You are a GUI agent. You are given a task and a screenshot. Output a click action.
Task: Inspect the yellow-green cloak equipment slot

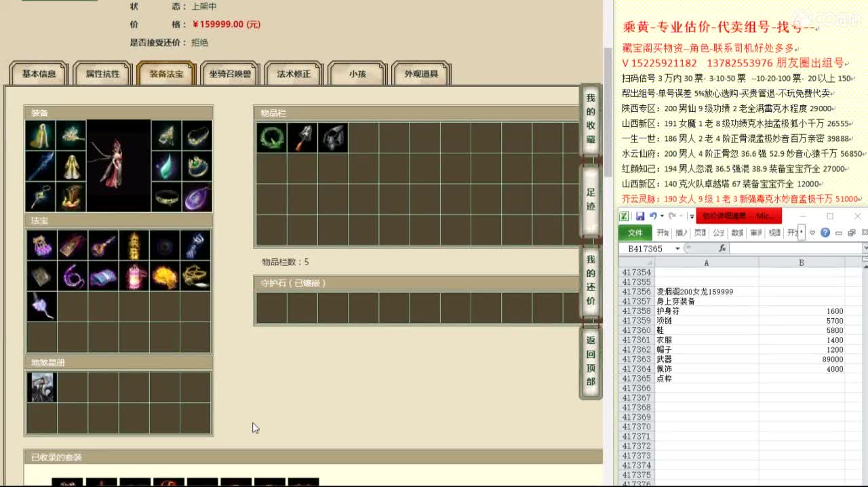tap(40, 136)
